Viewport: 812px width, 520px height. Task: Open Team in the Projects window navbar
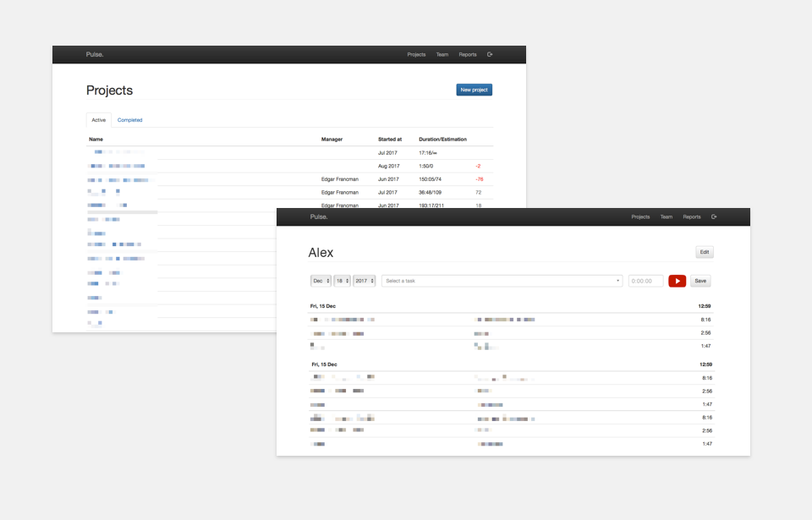(x=442, y=55)
